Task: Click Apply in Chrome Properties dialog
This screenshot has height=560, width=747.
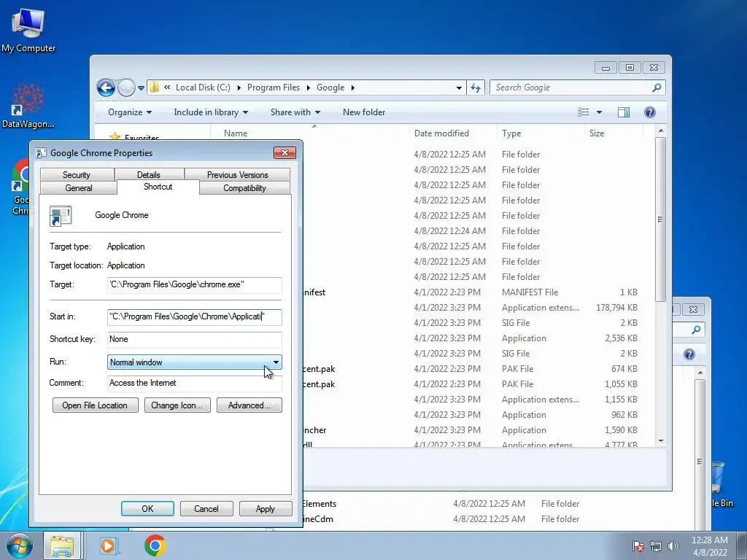Action: tap(266, 508)
